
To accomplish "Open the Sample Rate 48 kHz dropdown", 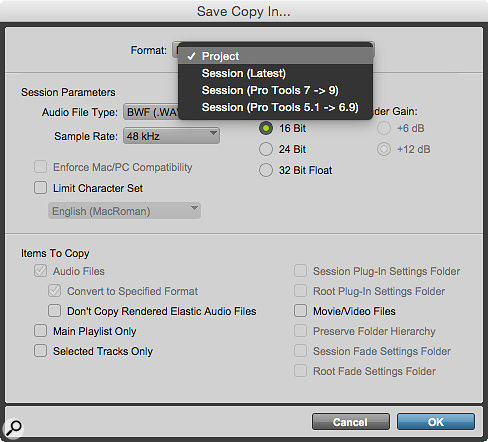I will coord(171,136).
